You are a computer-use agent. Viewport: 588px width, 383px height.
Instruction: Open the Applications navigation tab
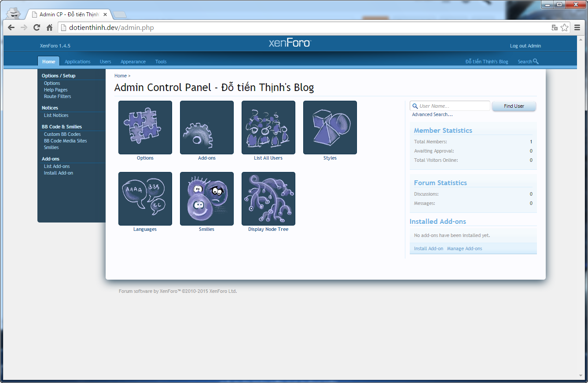click(x=77, y=62)
